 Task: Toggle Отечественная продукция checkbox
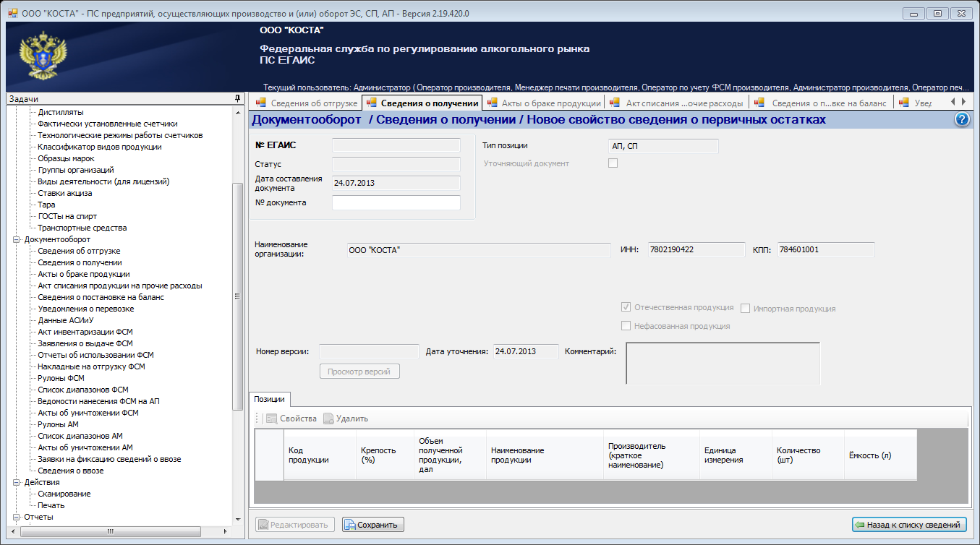point(626,307)
